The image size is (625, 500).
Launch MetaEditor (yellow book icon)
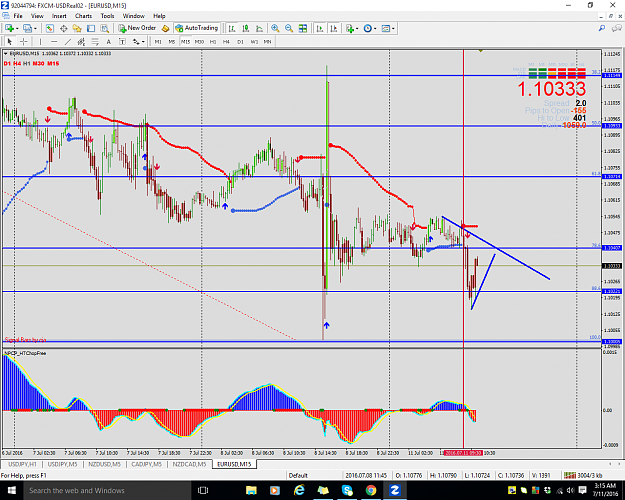pos(165,28)
